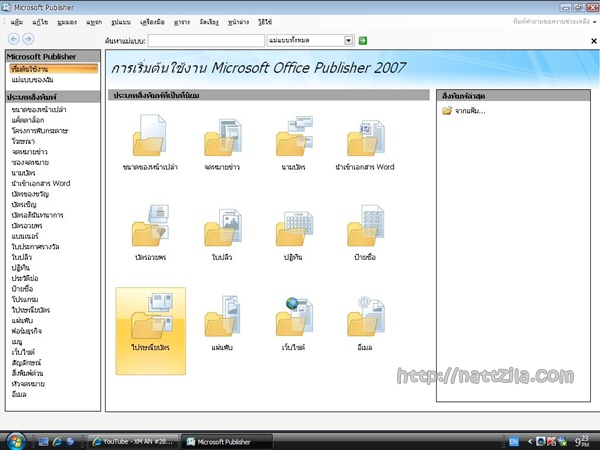Open the Windows Start orb
Image resolution: width=600 pixels, height=450 pixels.
[16, 442]
